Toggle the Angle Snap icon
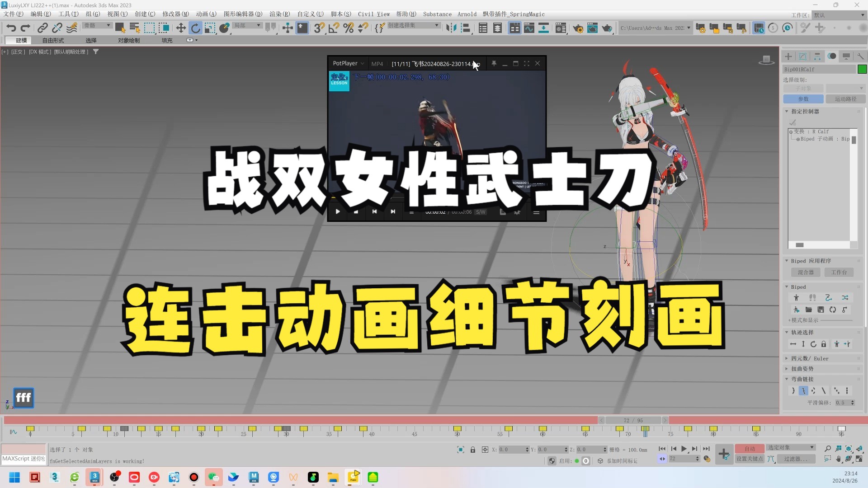 (x=334, y=28)
